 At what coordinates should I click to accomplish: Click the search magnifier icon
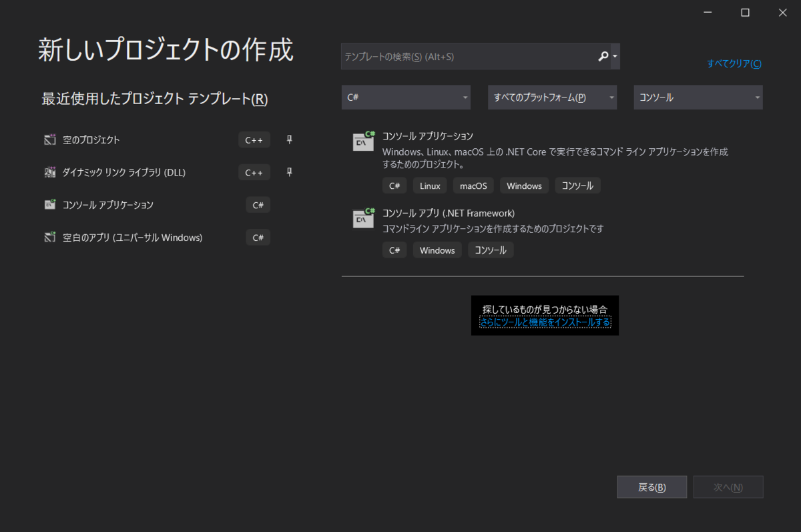(603, 57)
